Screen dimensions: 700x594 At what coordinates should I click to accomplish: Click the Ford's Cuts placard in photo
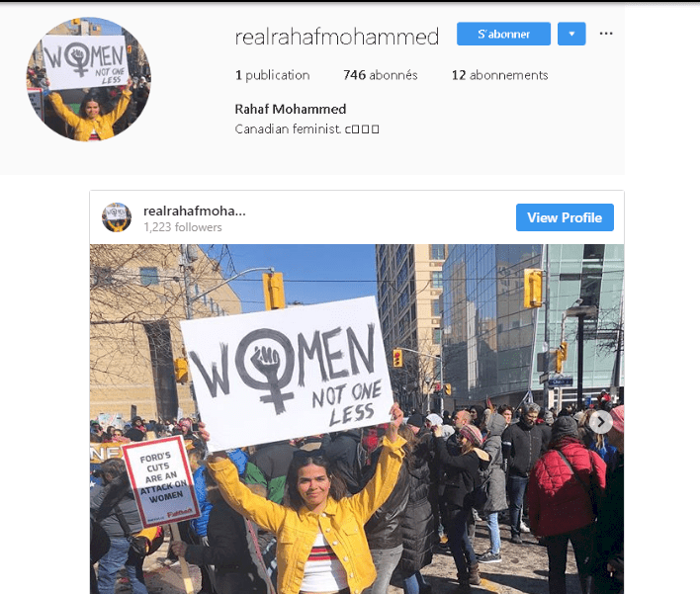pos(161,480)
